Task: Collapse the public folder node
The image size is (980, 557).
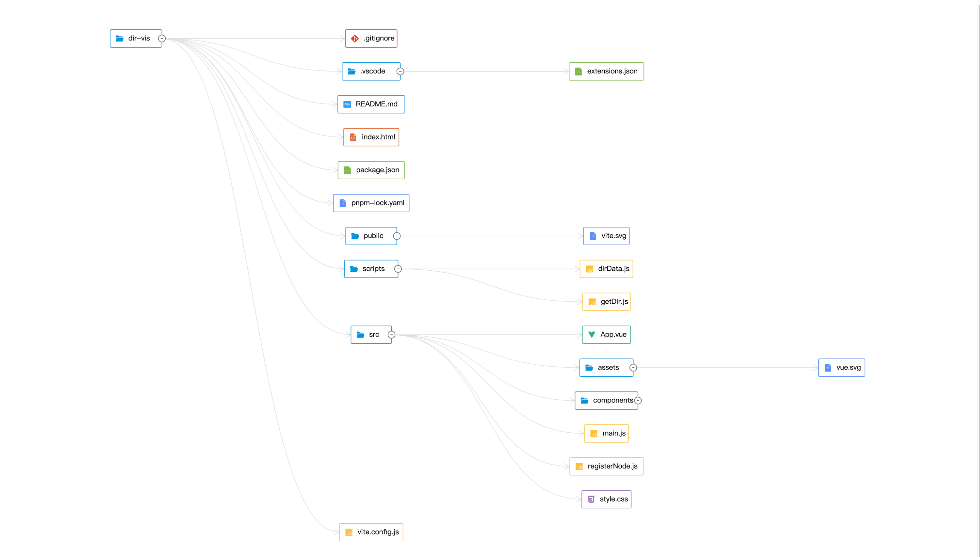Action: pos(397,236)
